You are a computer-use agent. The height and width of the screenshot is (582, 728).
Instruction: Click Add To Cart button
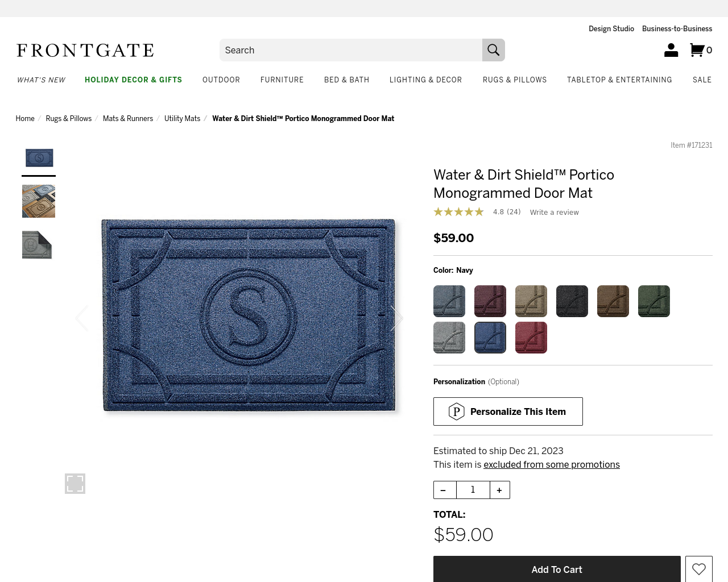coord(557,569)
